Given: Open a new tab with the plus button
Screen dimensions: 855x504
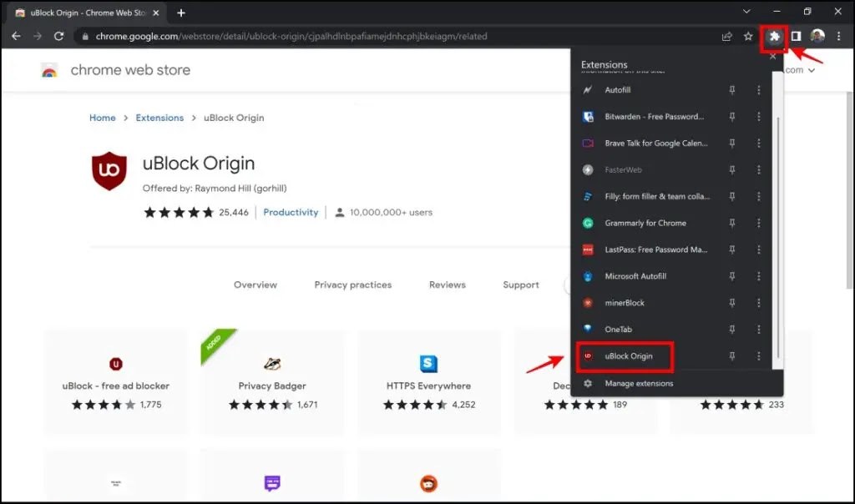Looking at the screenshot, I should click(x=181, y=13).
